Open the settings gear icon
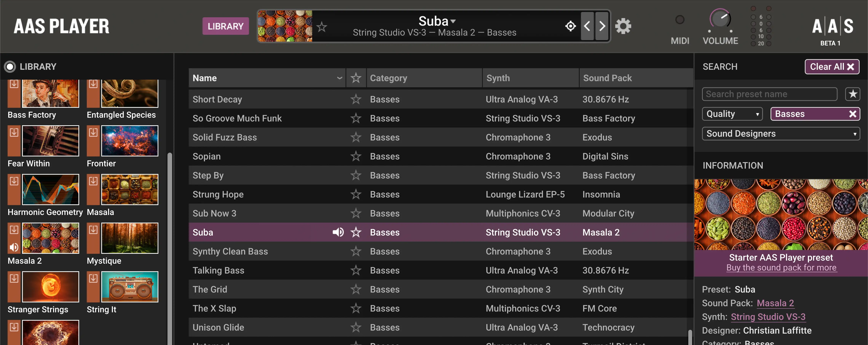Viewport: 868px width, 345px height. click(623, 26)
